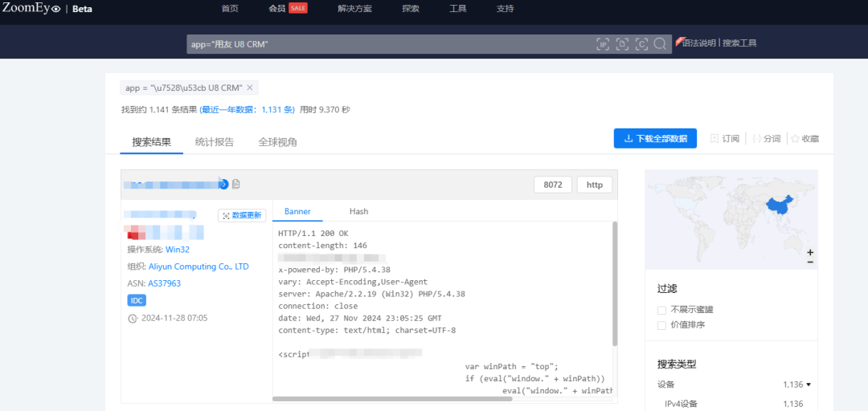The image size is (868, 411).
Task: Switch to 搜索结果 tab
Action: (152, 142)
